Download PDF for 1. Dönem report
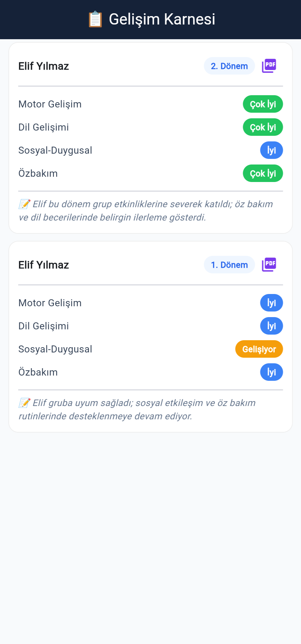This screenshot has width=301, height=644. coord(269,265)
